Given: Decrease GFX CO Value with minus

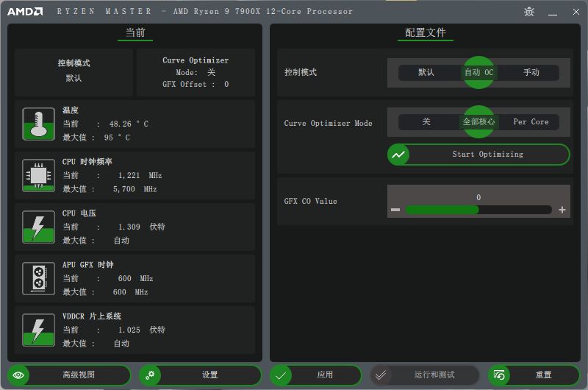Looking at the screenshot, I should tap(395, 210).
